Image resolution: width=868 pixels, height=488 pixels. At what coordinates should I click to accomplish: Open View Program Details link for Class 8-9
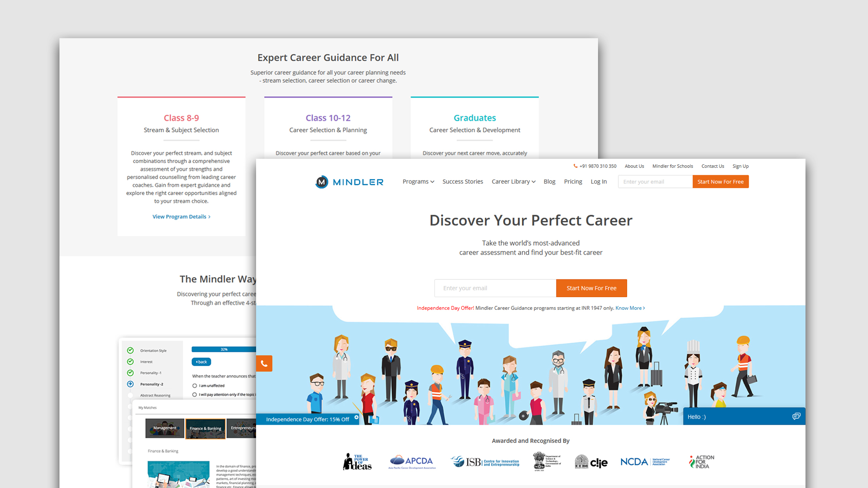[181, 216]
